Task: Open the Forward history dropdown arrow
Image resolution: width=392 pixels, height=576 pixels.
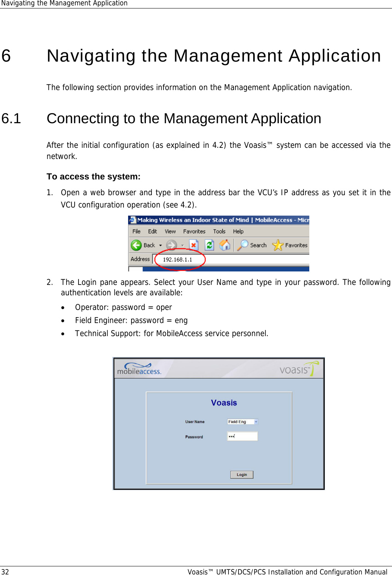Action: tap(182, 245)
